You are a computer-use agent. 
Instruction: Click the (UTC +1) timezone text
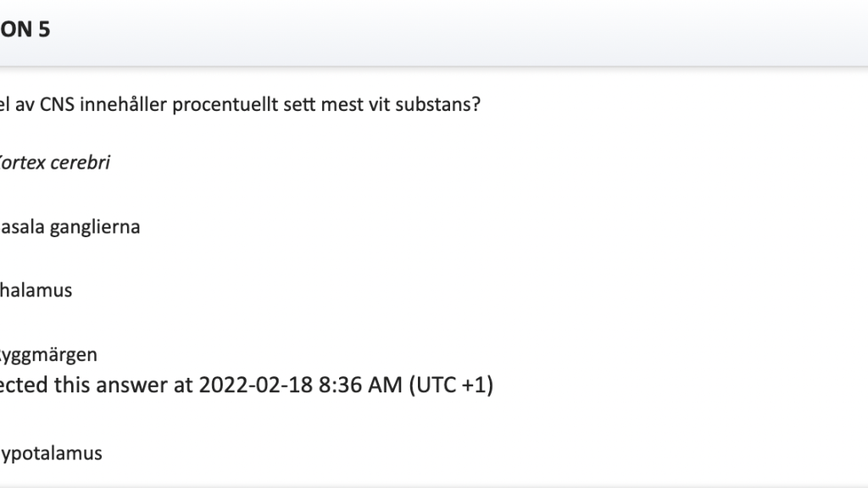click(x=451, y=385)
